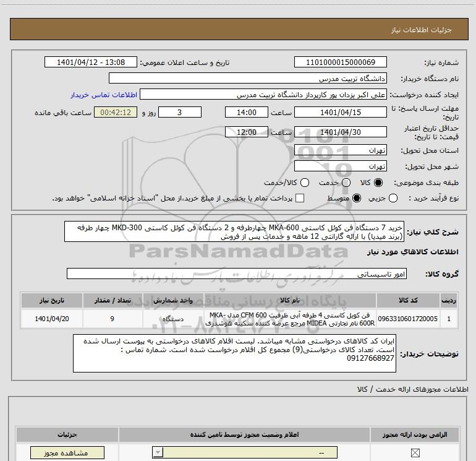Viewport: 476px width, 461px height.
Task: Click the remaining days field showing 3
Action: [180, 112]
